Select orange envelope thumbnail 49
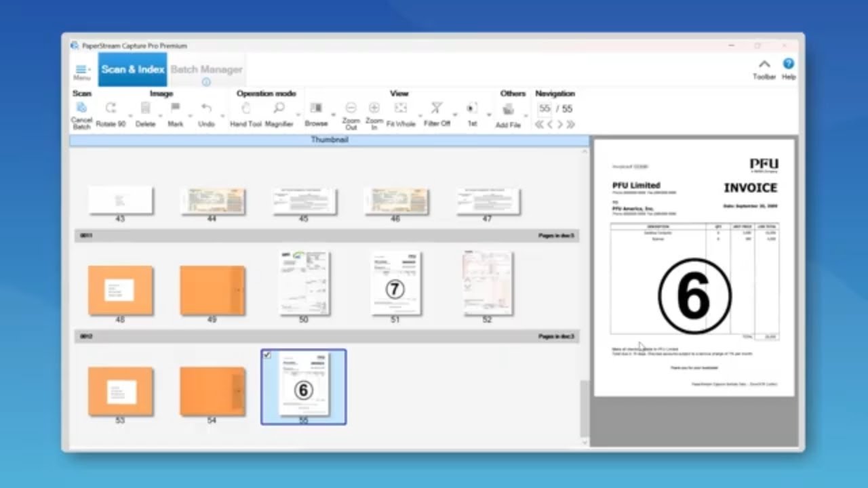Viewport: 868px width, 488px height. point(212,290)
